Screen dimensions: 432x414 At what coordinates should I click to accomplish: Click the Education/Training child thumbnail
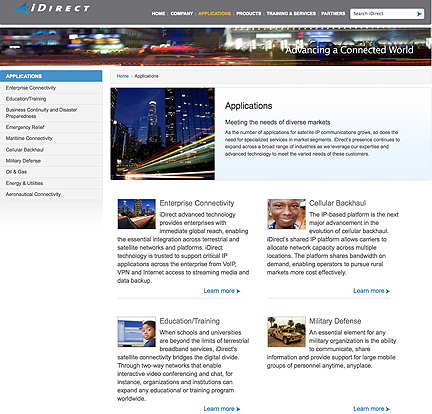[x=137, y=332]
